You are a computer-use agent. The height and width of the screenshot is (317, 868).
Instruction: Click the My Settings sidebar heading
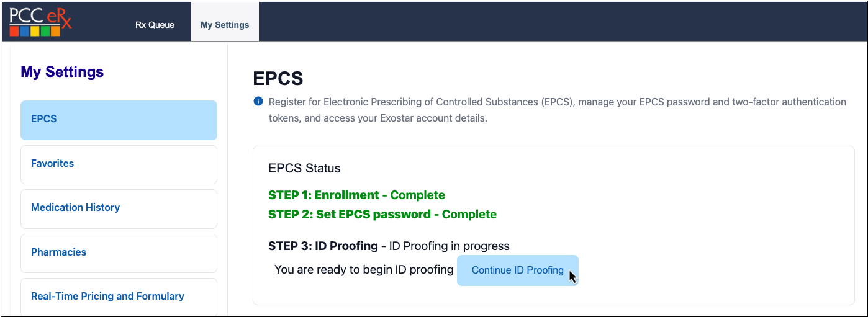62,72
